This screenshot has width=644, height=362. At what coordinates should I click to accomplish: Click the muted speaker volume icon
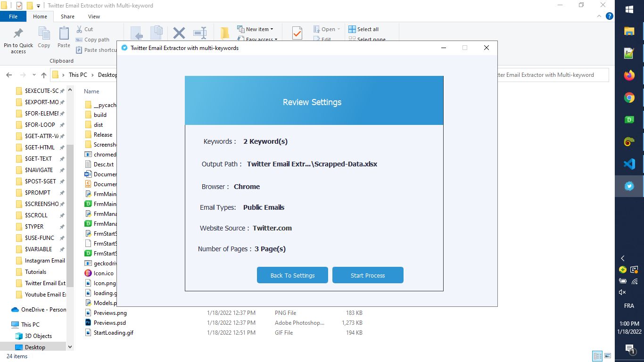coord(623,292)
